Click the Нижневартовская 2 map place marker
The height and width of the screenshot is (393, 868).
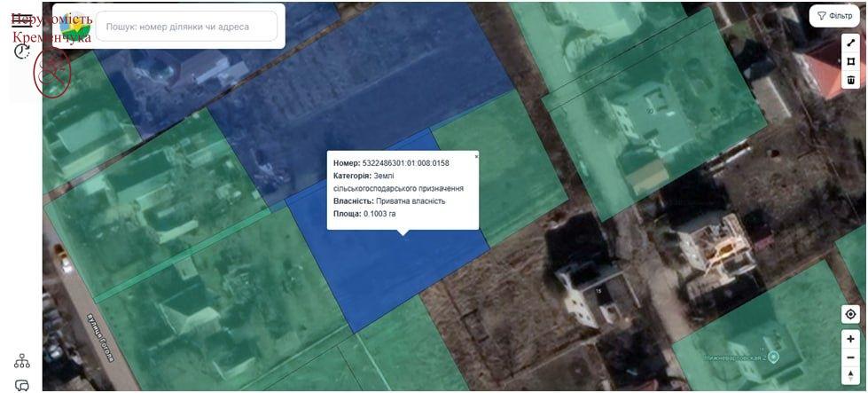773,357
